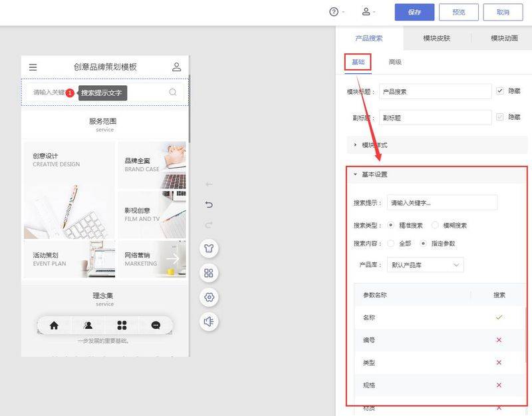532x416 pixels.
Task: Open the help question mark menu
Action: (334, 12)
